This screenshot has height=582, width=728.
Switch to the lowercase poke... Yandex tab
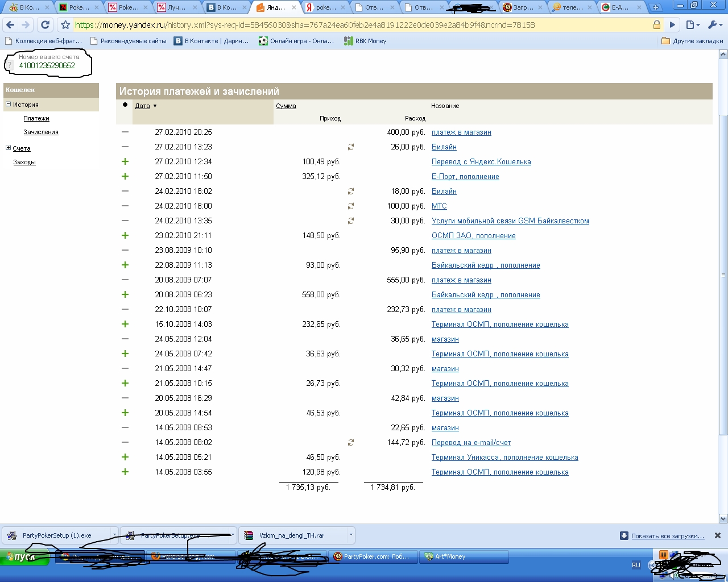pyautogui.click(x=325, y=7)
